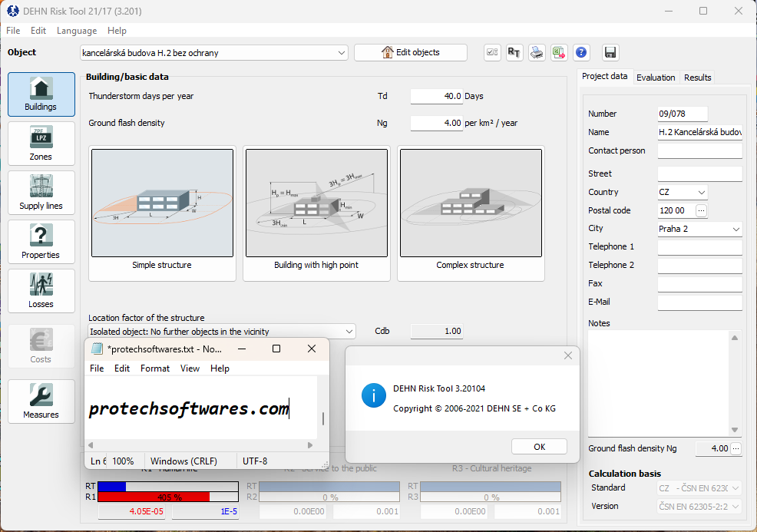Click the floppy disk save icon

pos(610,52)
